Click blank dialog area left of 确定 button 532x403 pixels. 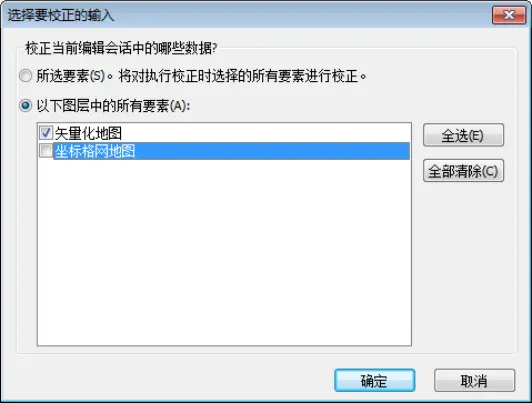170,380
